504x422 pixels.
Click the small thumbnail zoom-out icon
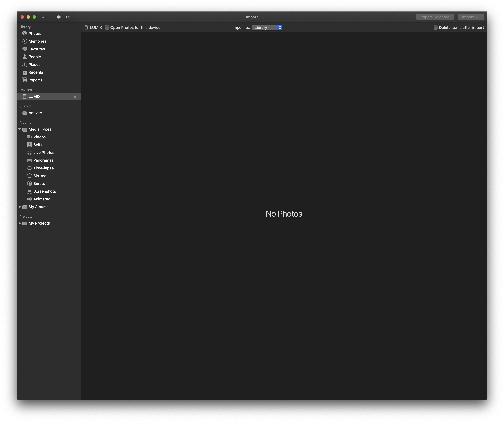point(43,17)
